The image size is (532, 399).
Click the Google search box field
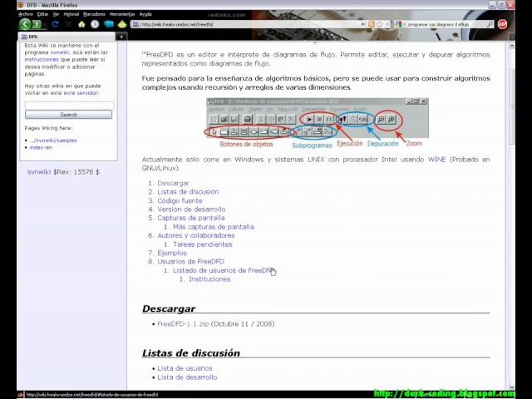(x=445, y=24)
